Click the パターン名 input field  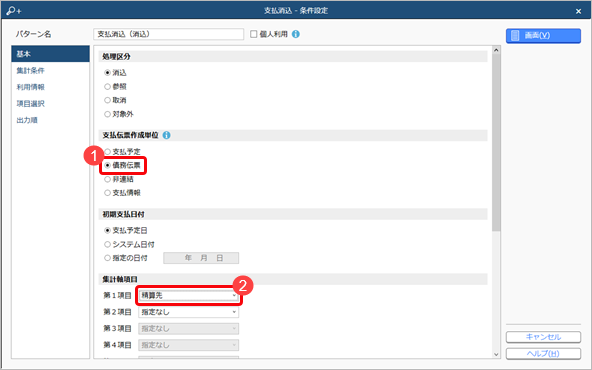pos(168,34)
